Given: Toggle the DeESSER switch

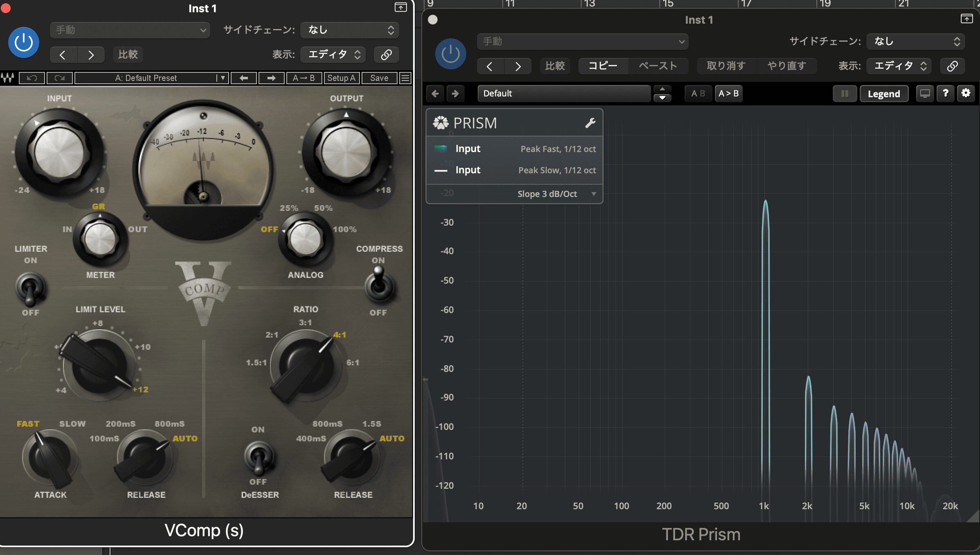Looking at the screenshot, I should (x=258, y=457).
